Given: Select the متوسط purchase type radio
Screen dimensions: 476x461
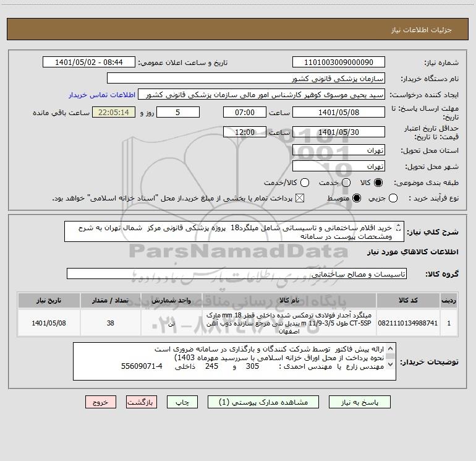Looking at the screenshot, I should coord(357,198).
